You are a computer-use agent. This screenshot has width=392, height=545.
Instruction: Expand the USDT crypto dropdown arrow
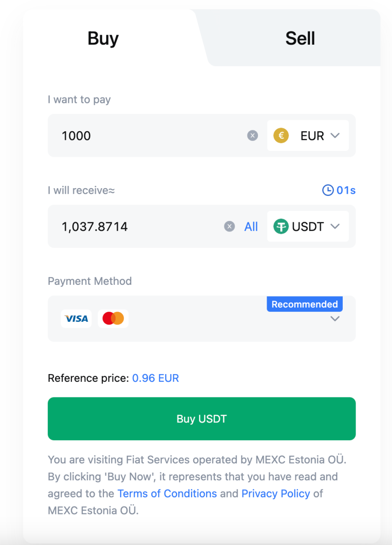(x=335, y=226)
